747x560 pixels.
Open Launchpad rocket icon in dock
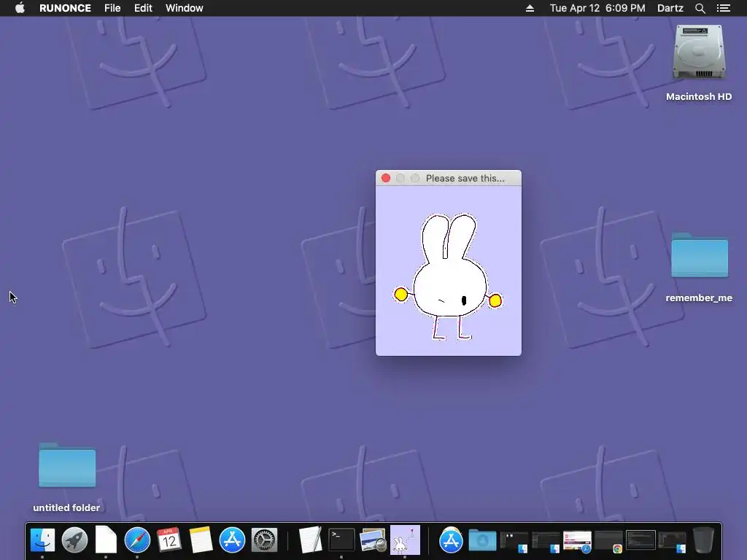[x=74, y=540]
